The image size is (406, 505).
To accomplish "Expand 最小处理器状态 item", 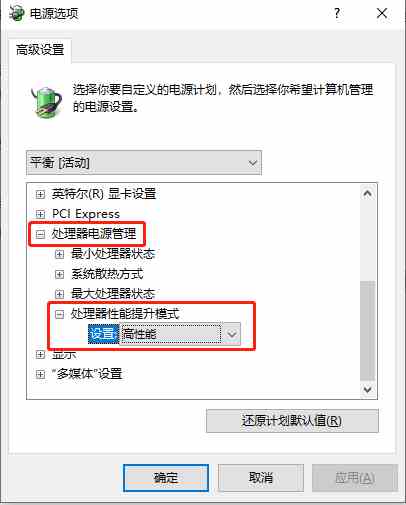I will 59,254.
